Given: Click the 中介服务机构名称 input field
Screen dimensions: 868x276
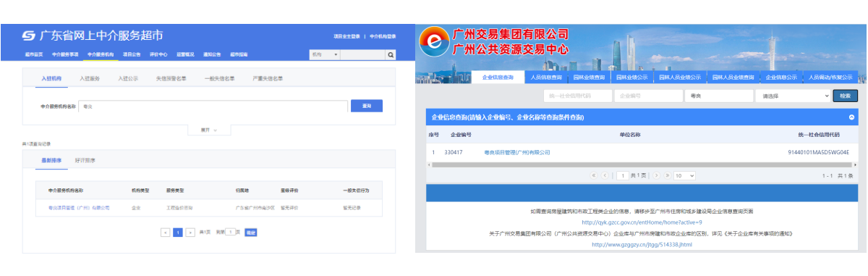Looking at the screenshot, I should point(214,106).
